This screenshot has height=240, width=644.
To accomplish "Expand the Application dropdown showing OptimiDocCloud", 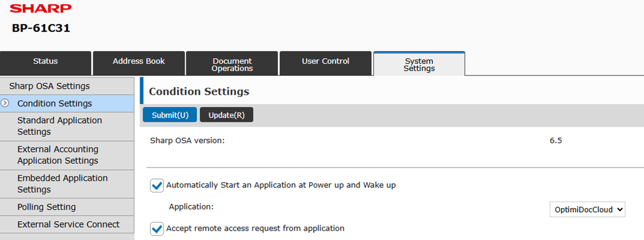I will tap(587, 210).
